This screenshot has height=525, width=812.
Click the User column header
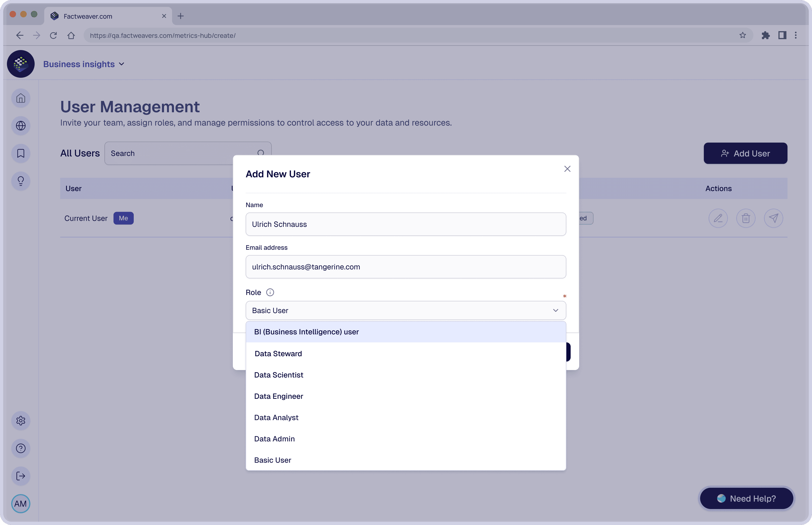[73, 188]
